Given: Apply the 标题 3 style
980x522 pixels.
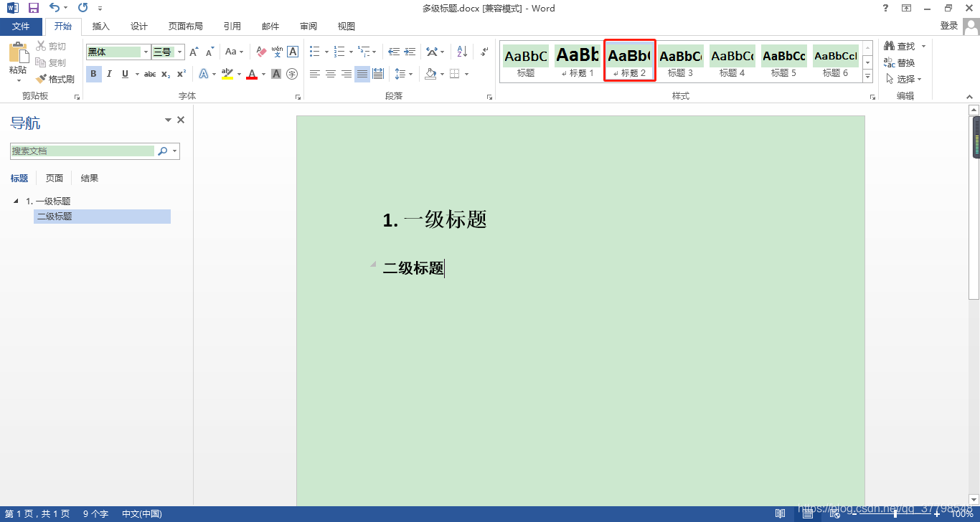Looking at the screenshot, I should coord(681,62).
